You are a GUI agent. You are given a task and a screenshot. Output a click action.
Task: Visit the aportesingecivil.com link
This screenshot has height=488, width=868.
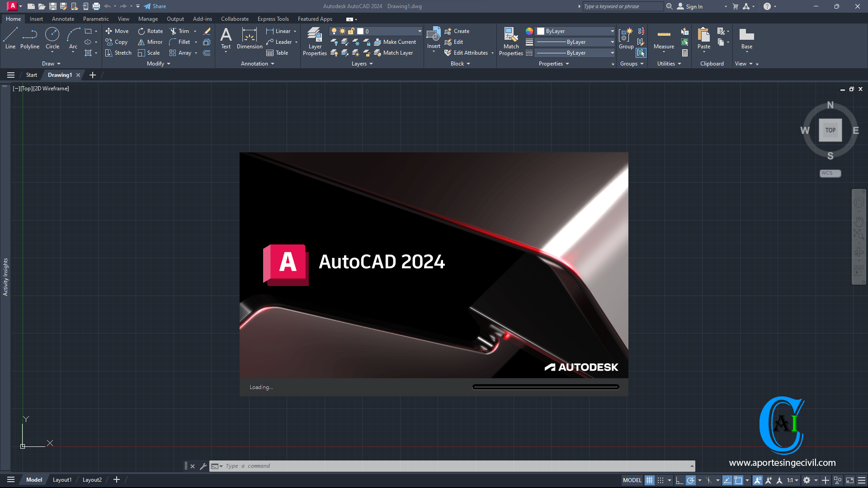pyautogui.click(x=782, y=463)
